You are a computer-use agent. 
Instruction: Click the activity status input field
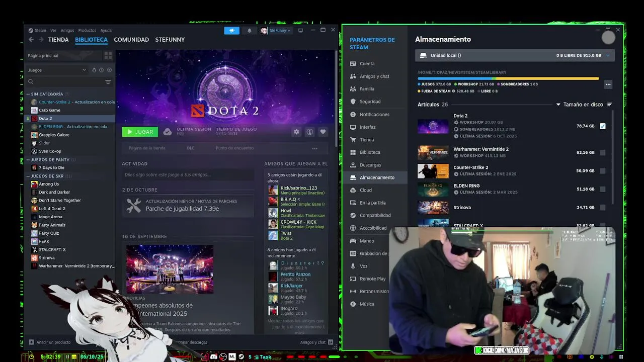188,175
